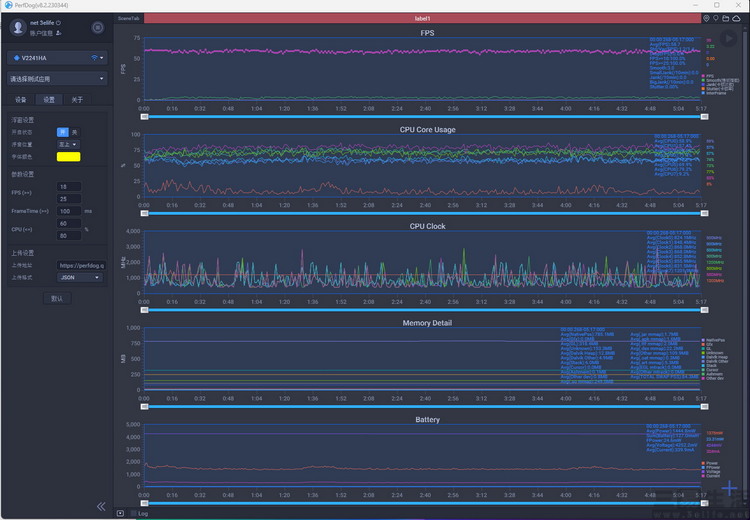
Task: Open the test application selection dropdown
Action: (x=57, y=78)
